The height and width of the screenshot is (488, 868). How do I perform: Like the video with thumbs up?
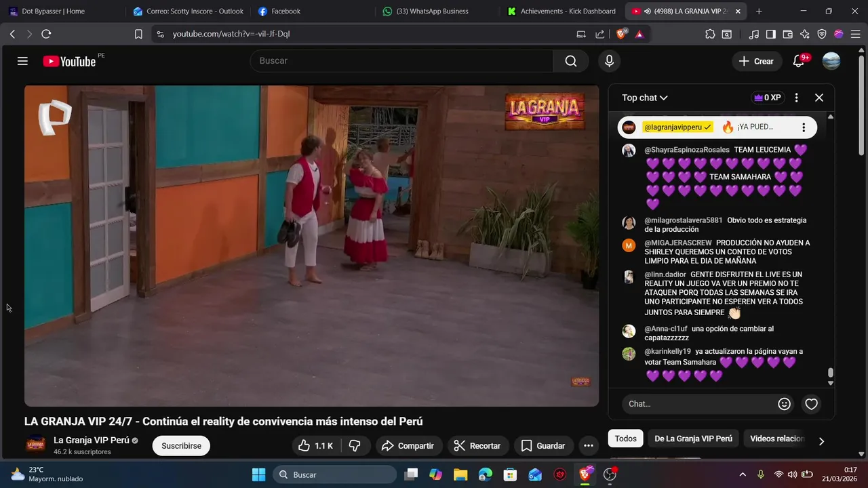(x=316, y=445)
